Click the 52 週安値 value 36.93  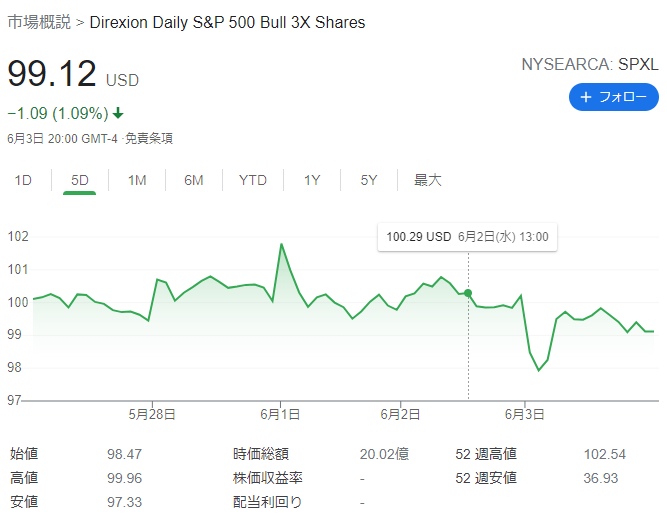pos(600,478)
